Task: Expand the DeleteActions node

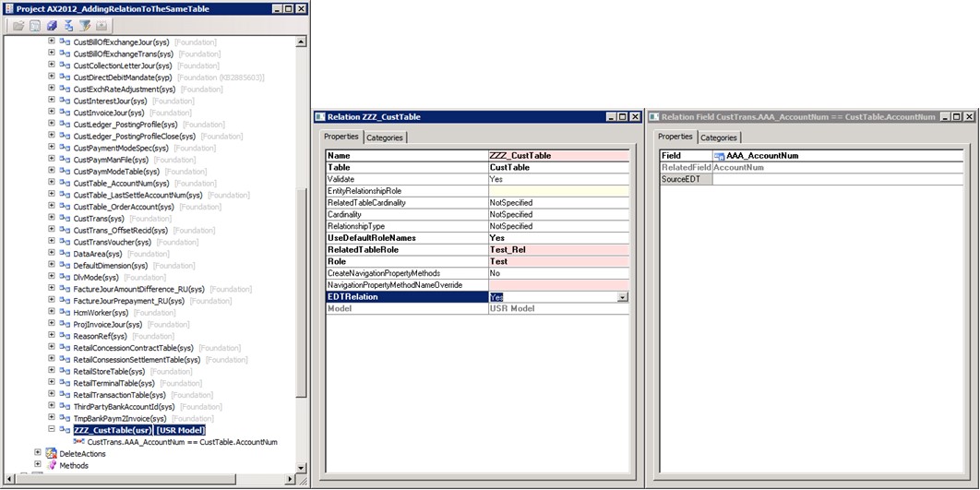Action: tap(38, 453)
